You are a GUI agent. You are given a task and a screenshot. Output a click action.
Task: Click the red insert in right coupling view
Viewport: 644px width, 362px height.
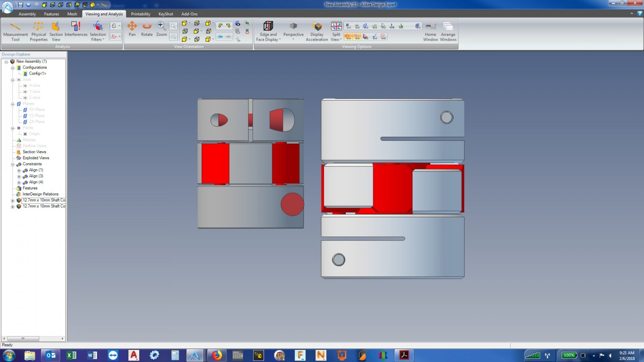(x=392, y=188)
